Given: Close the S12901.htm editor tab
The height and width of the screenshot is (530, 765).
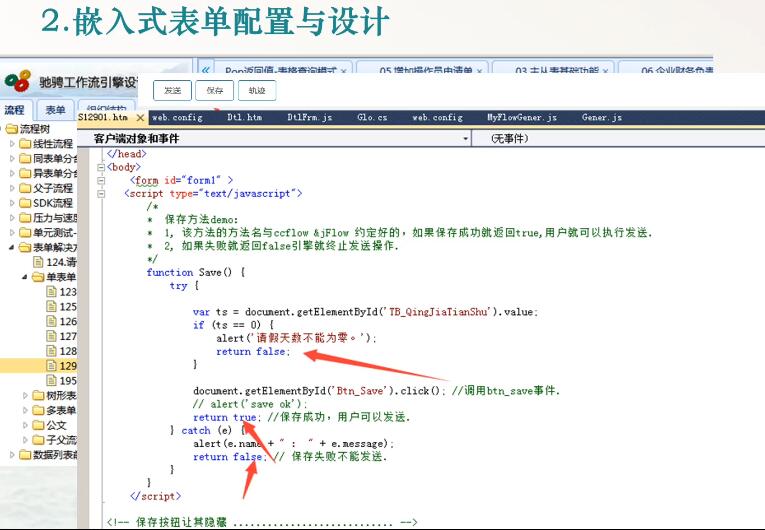Looking at the screenshot, I should (140, 118).
